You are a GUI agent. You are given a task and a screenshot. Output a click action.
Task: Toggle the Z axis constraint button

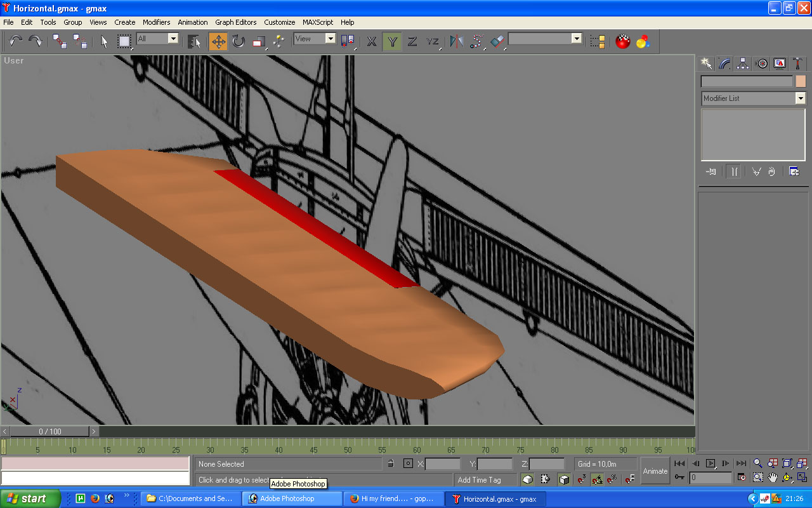click(412, 42)
